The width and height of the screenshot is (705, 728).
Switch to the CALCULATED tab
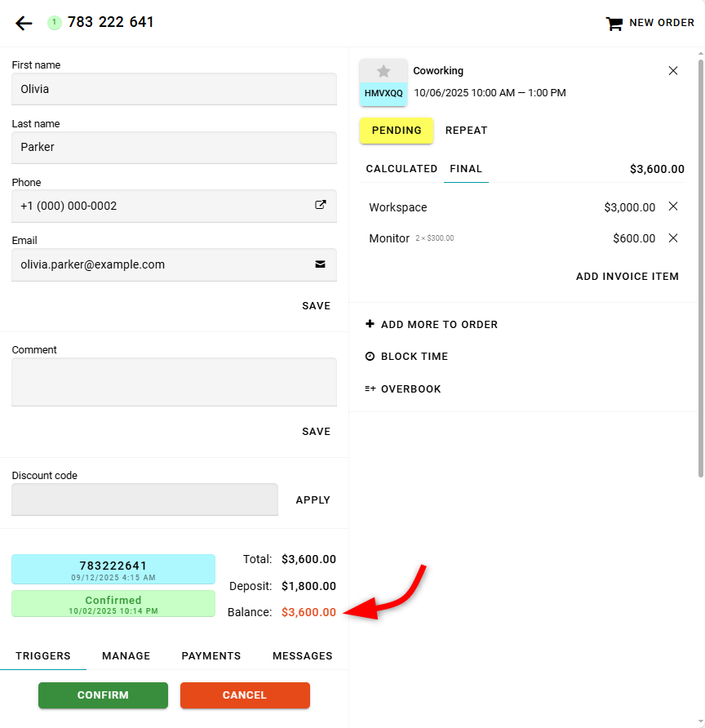point(401,169)
